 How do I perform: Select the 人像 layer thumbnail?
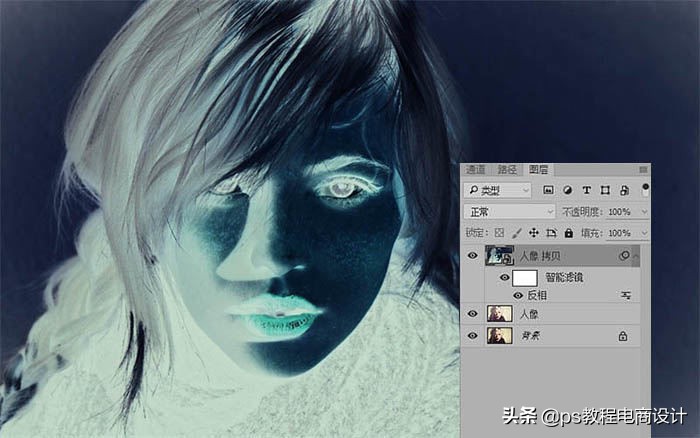498,314
